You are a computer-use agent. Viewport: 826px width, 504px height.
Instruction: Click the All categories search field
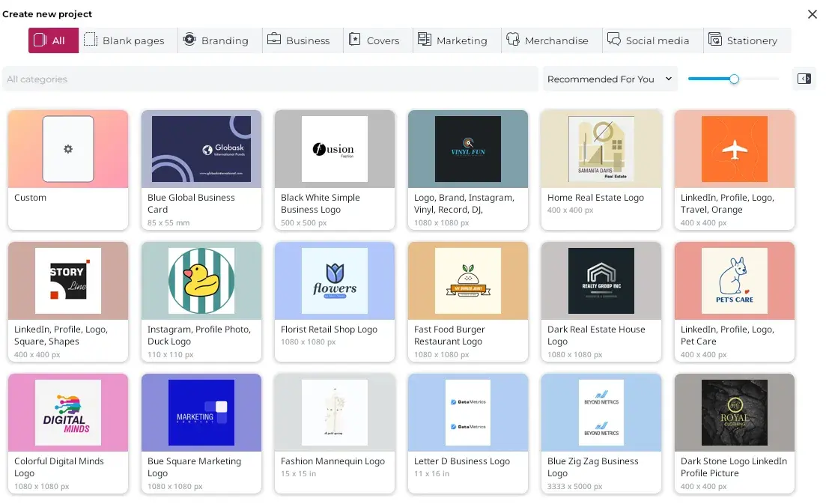270,79
